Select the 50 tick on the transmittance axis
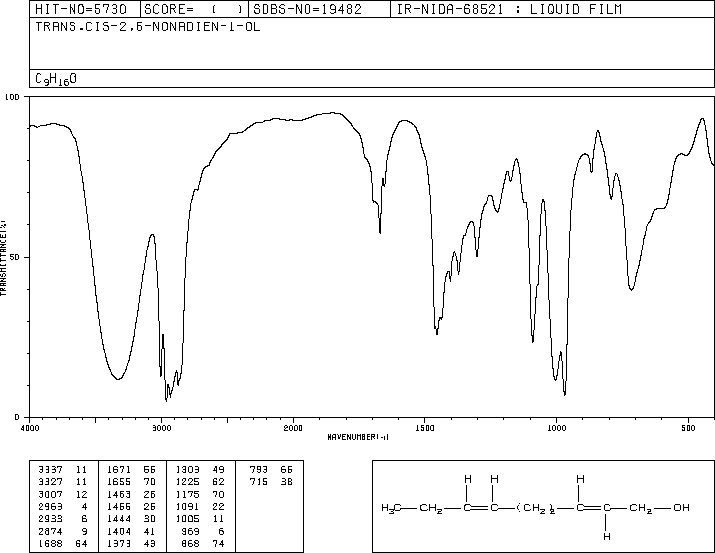The height and width of the screenshot is (553, 715). point(14,257)
